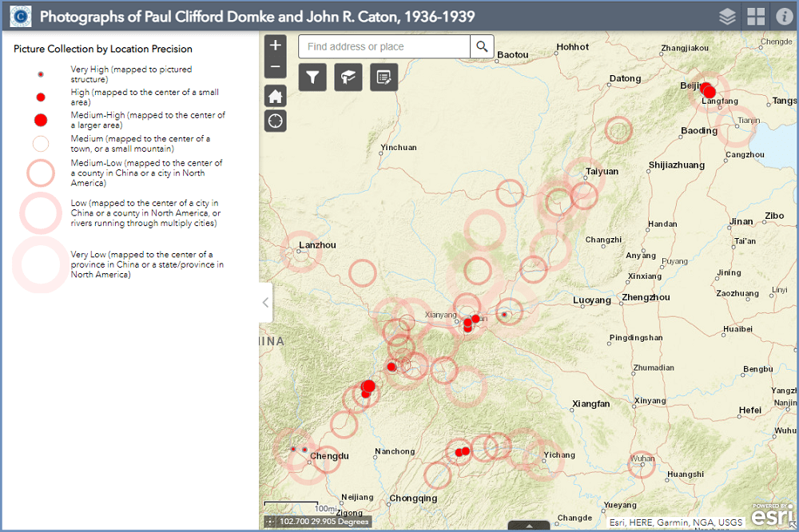Click the Lanzhou city label
The height and width of the screenshot is (532, 799).
(317, 245)
